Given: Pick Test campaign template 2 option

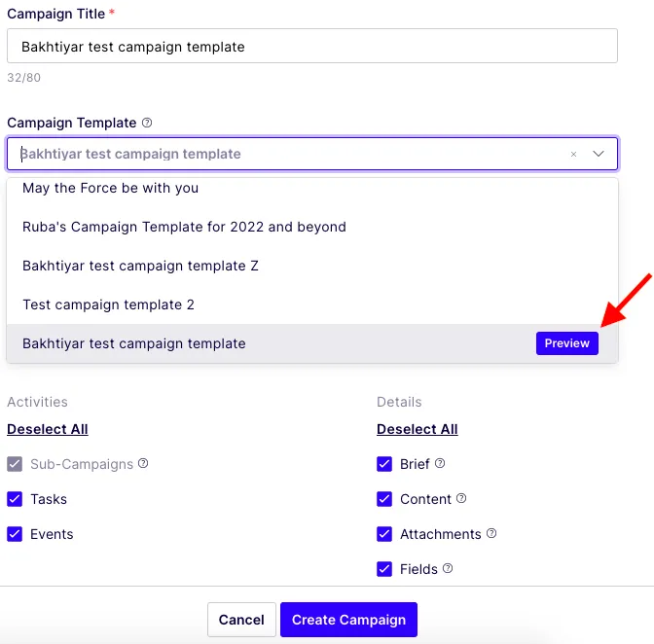Looking at the screenshot, I should coord(312,304).
